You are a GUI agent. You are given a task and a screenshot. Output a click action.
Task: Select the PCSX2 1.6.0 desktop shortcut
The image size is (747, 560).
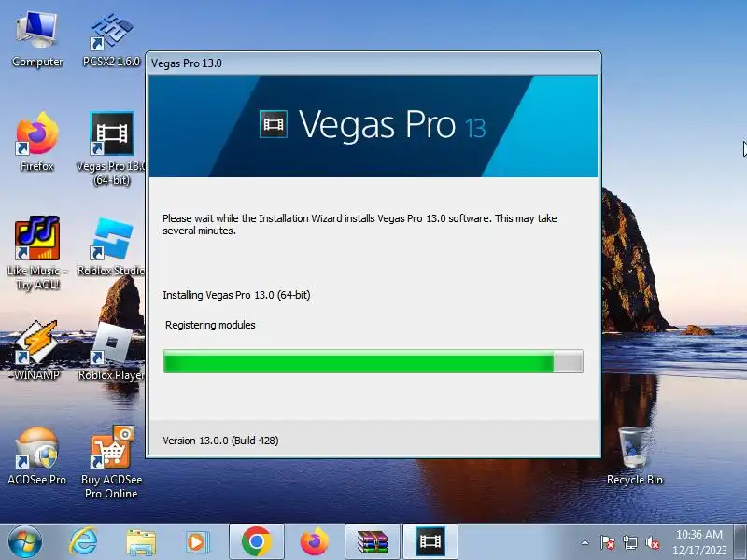point(111,40)
